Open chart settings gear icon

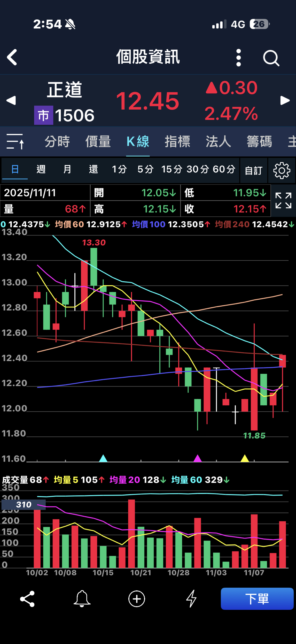282,170
